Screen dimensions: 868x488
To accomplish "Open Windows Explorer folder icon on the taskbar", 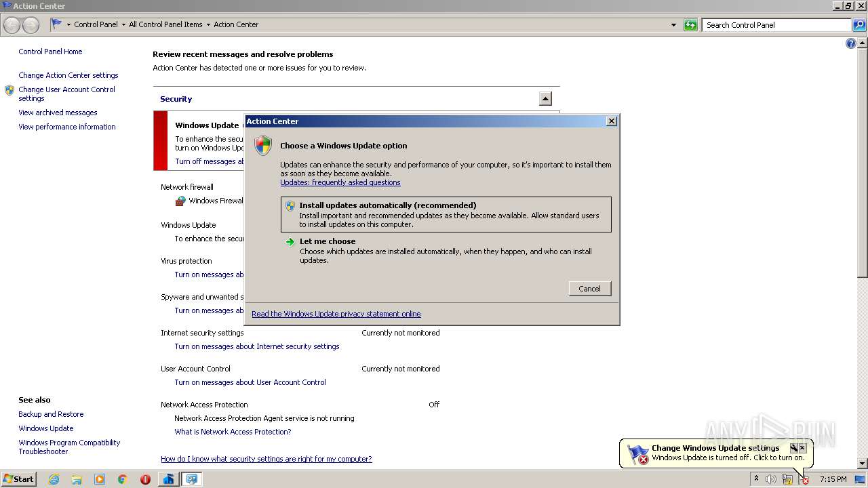I will (77, 479).
